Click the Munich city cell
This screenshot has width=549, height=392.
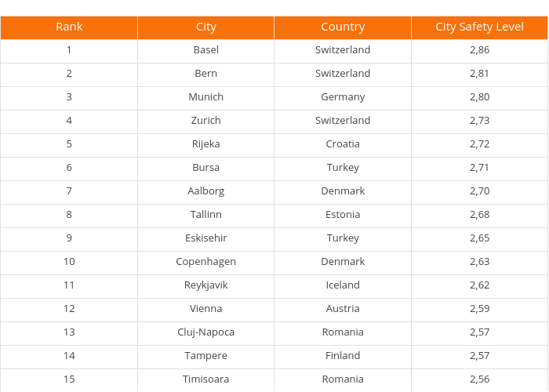coord(205,97)
